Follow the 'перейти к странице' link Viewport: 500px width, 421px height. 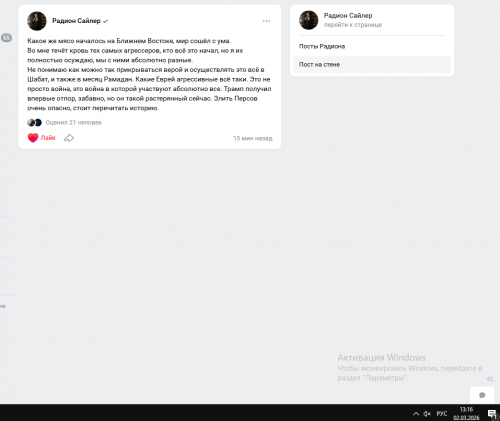coord(353,25)
